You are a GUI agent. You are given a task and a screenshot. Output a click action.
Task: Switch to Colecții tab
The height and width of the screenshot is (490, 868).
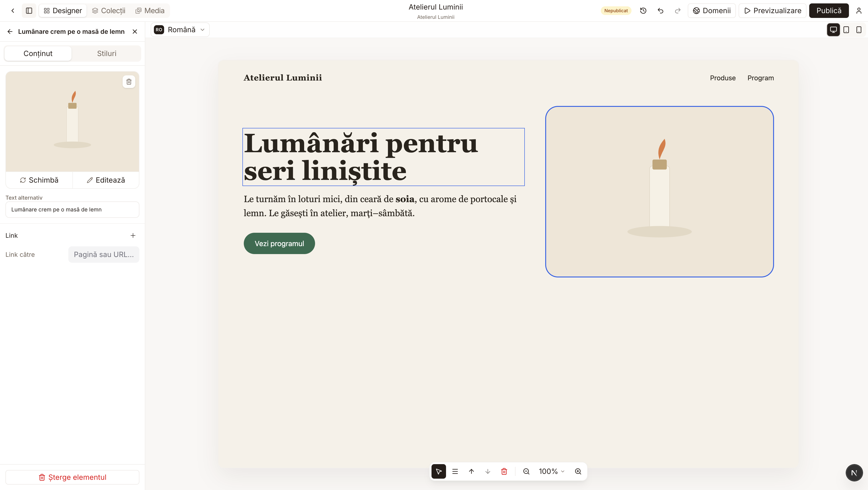pyautogui.click(x=108, y=11)
